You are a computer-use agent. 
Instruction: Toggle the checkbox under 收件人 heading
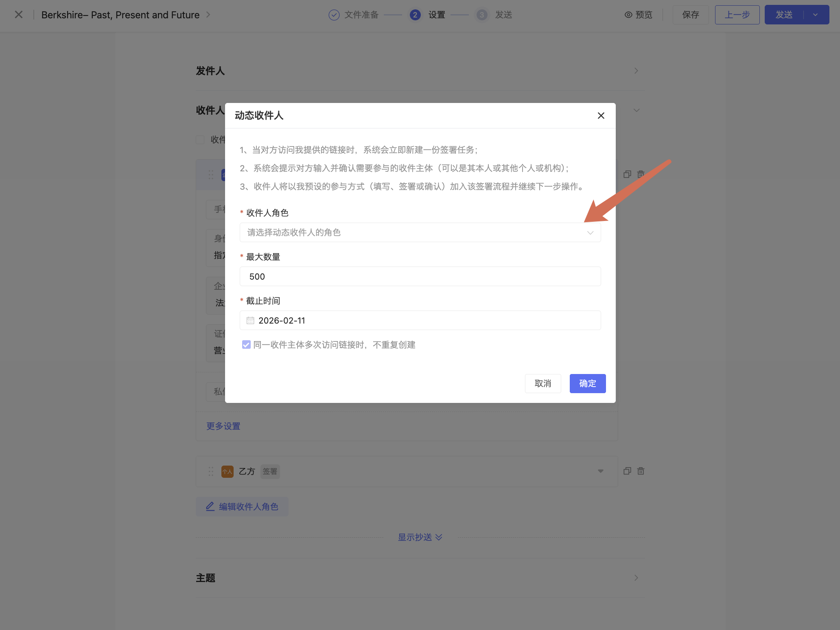200,140
